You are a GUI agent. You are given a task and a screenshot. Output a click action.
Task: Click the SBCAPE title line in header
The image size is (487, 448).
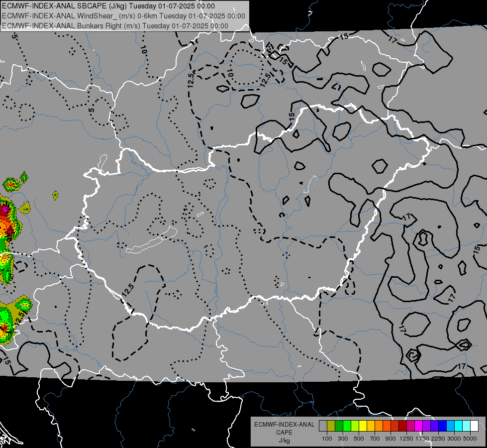pos(108,6)
